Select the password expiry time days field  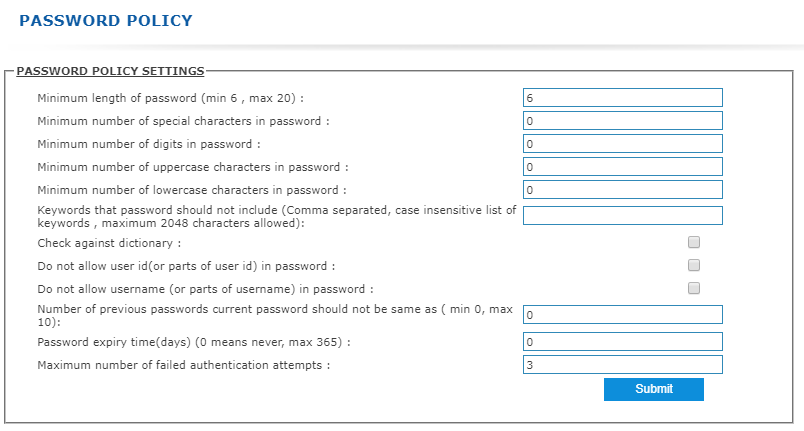click(622, 342)
